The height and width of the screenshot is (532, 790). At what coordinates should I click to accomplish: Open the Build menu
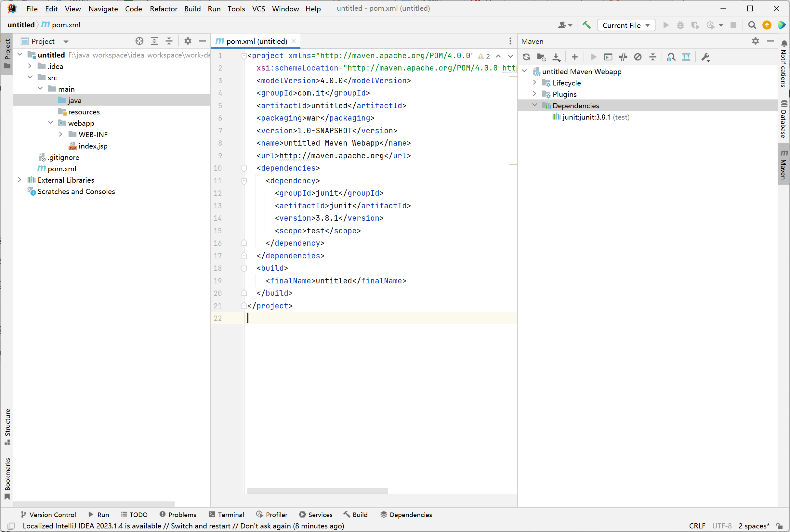192,8
